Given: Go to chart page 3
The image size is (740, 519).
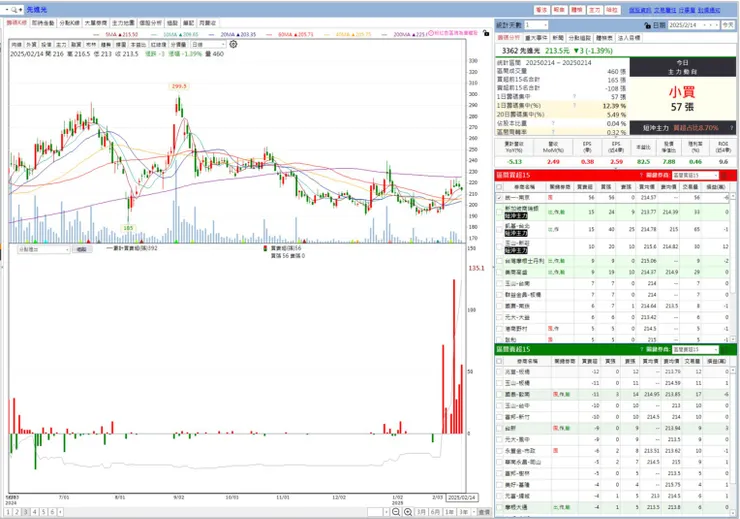Looking at the screenshot, I should coord(25,512).
